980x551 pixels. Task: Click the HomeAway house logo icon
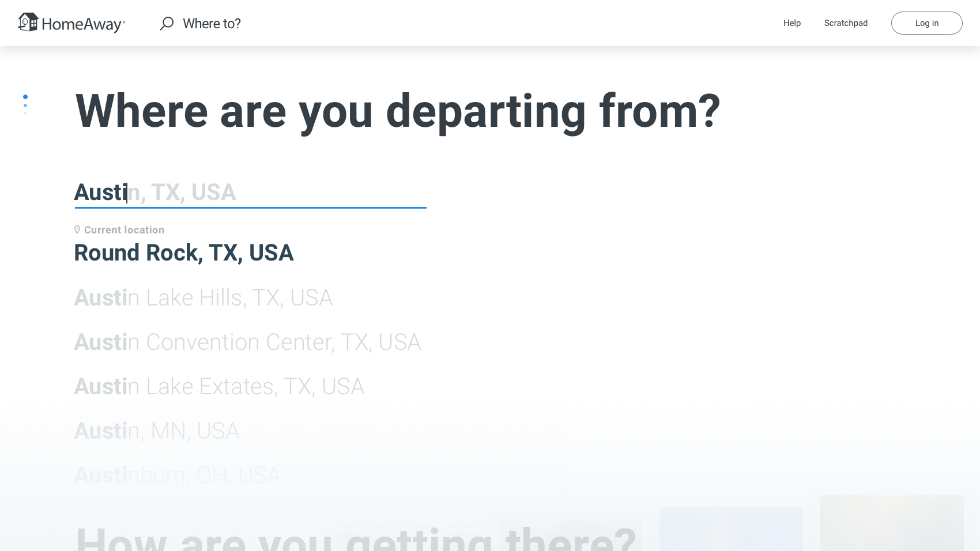tap(28, 22)
